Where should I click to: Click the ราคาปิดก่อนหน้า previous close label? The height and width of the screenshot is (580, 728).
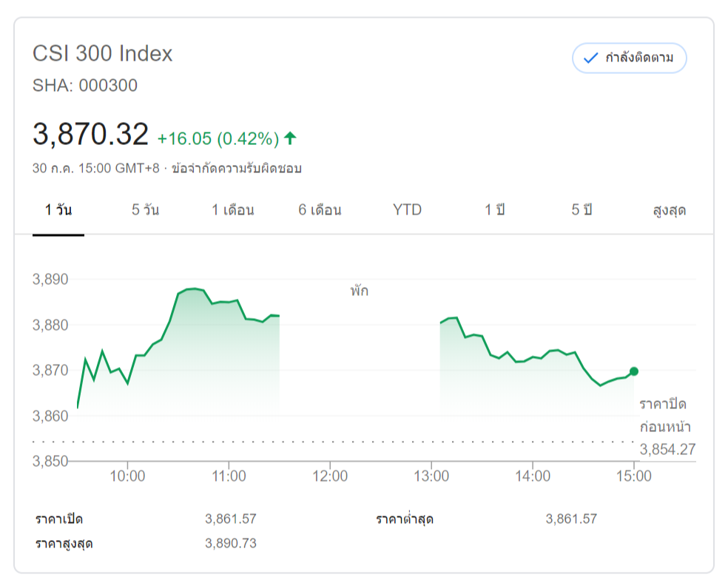[664, 415]
